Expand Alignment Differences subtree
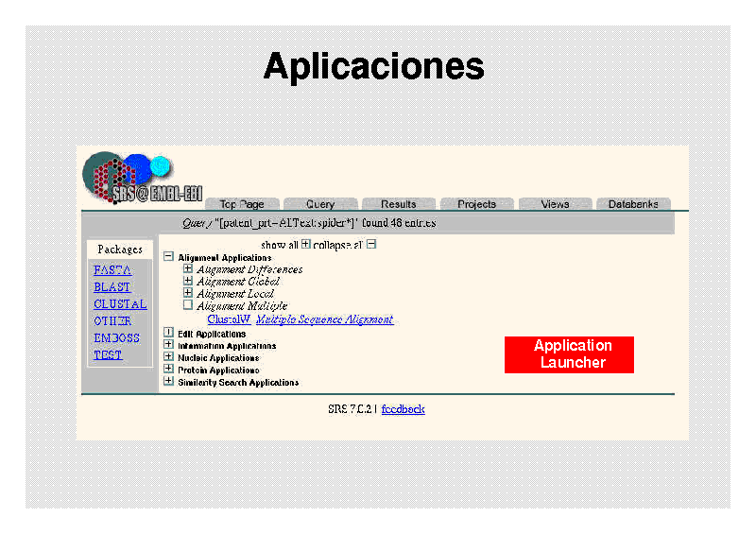The image size is (756, 534). [x=188, y=269]
